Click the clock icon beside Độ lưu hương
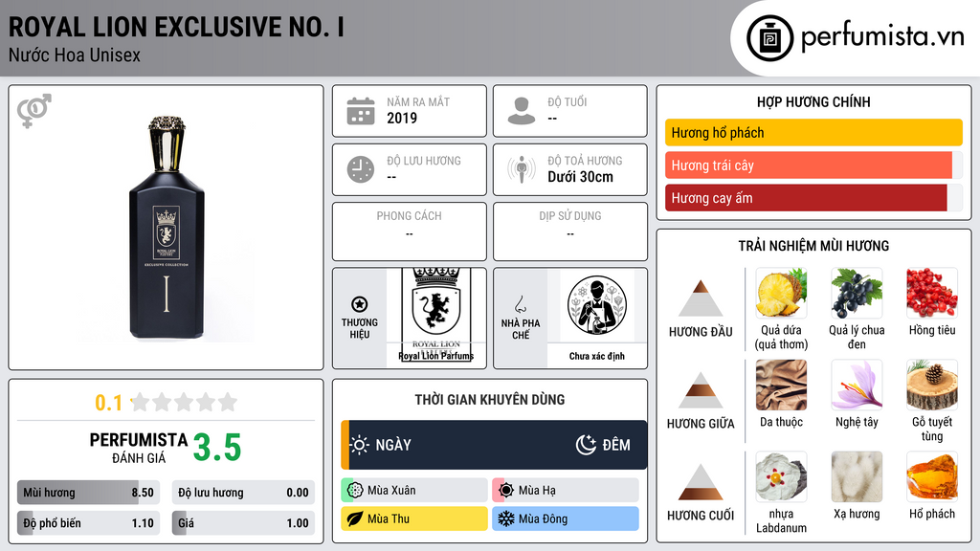The image size is (980, 551). point(361,169)
